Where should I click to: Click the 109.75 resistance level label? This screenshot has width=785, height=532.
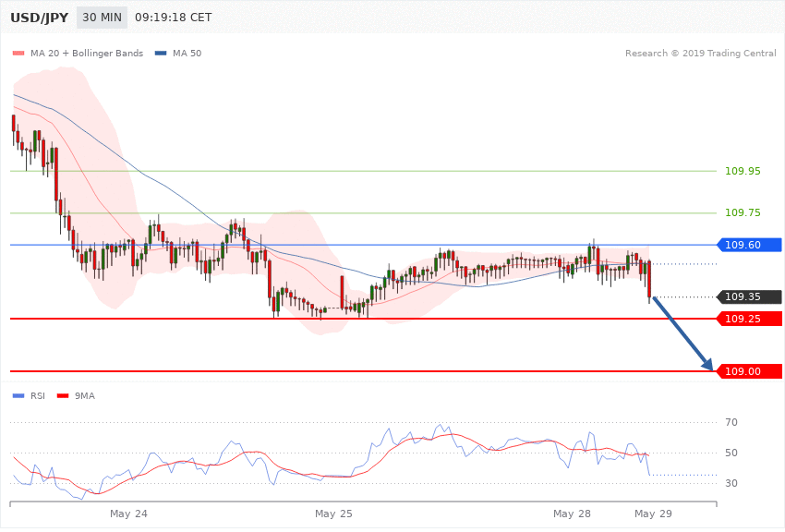coord(743,212)
